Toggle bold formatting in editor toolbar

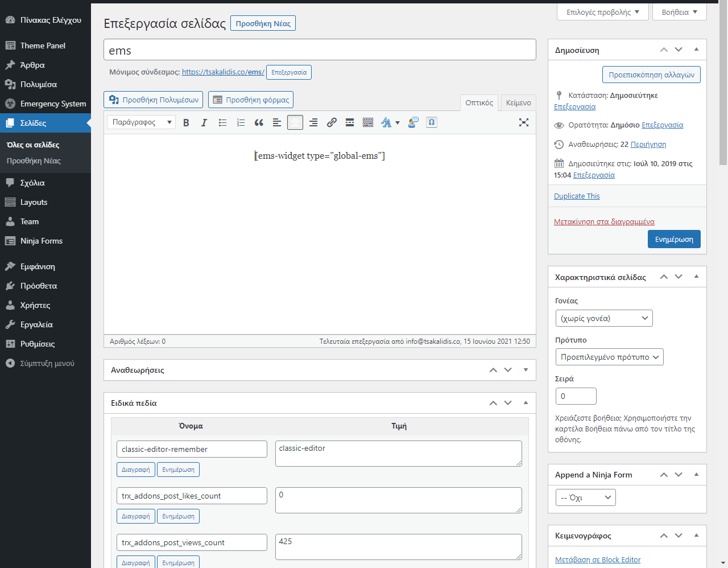186,122
